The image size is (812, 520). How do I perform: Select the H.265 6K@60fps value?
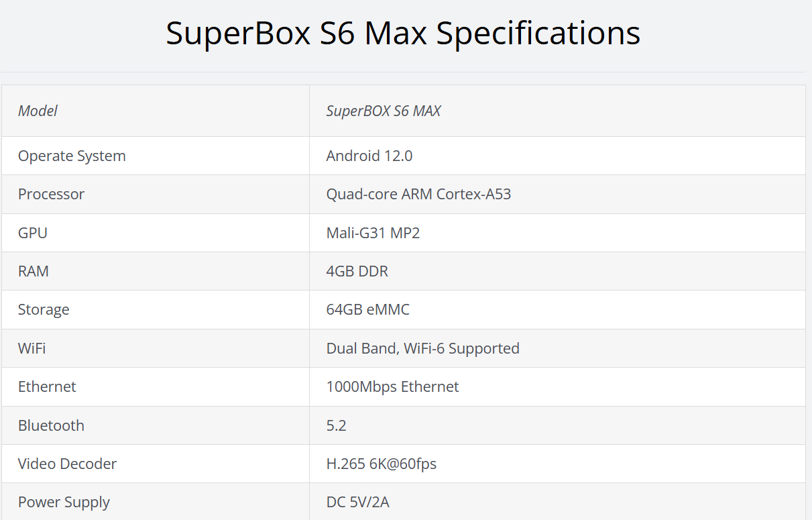pyautogui.click(x=381, y=464)
